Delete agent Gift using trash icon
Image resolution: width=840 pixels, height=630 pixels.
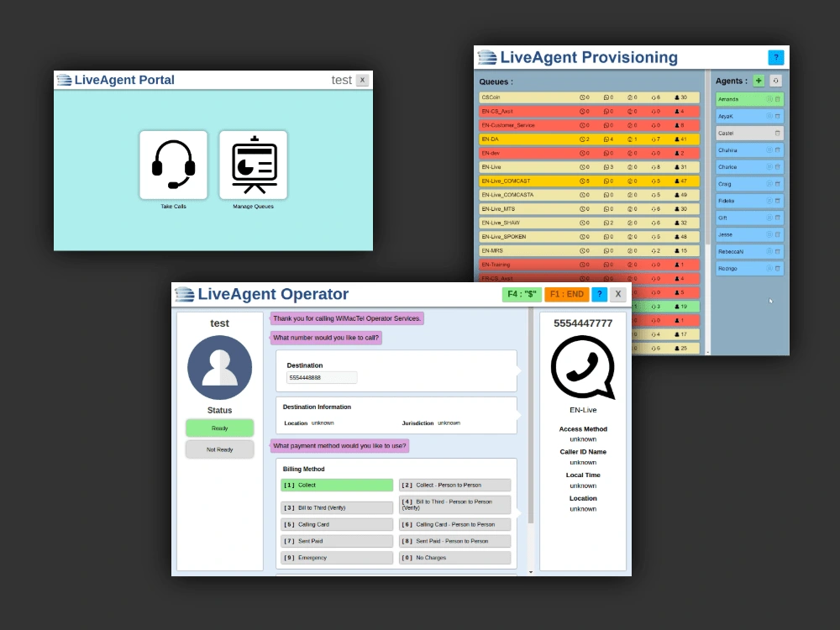[777, 218]
